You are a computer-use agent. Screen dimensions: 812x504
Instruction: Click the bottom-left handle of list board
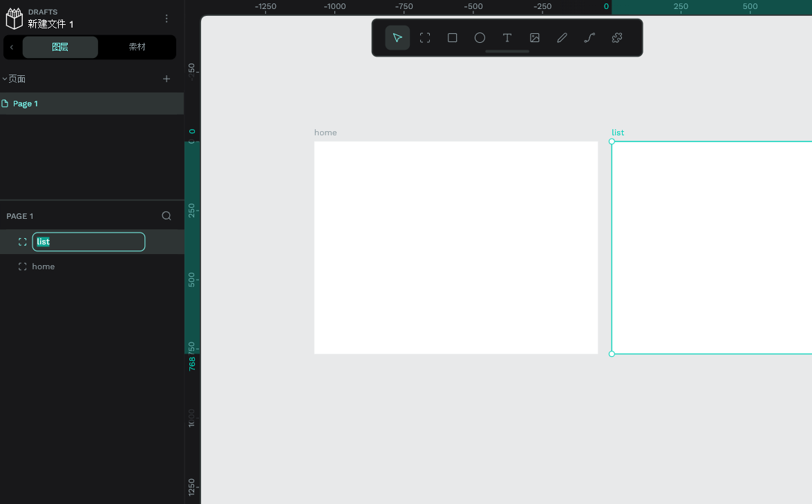click(x=612, y=354)
